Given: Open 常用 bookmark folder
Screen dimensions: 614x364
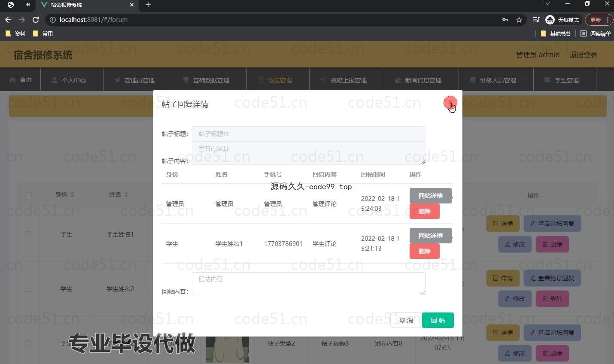Looking at the screenshot, I should (43, 33).
